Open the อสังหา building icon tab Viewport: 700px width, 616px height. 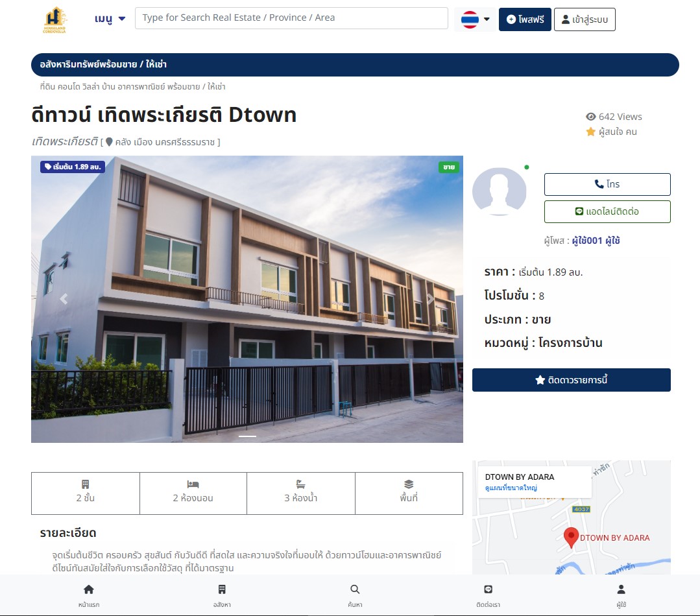click(222, 595)
